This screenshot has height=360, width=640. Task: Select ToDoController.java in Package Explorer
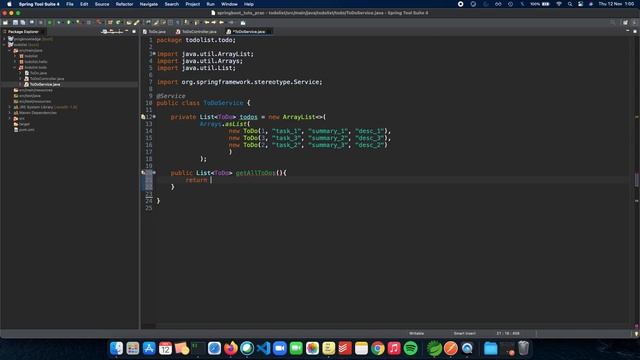(47, 79)
